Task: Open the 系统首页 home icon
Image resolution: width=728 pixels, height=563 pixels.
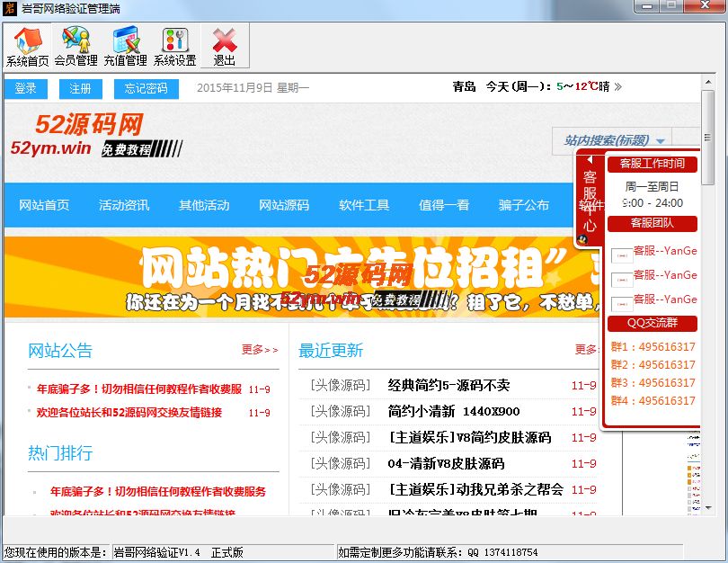Action: click(x=27, y=46)
